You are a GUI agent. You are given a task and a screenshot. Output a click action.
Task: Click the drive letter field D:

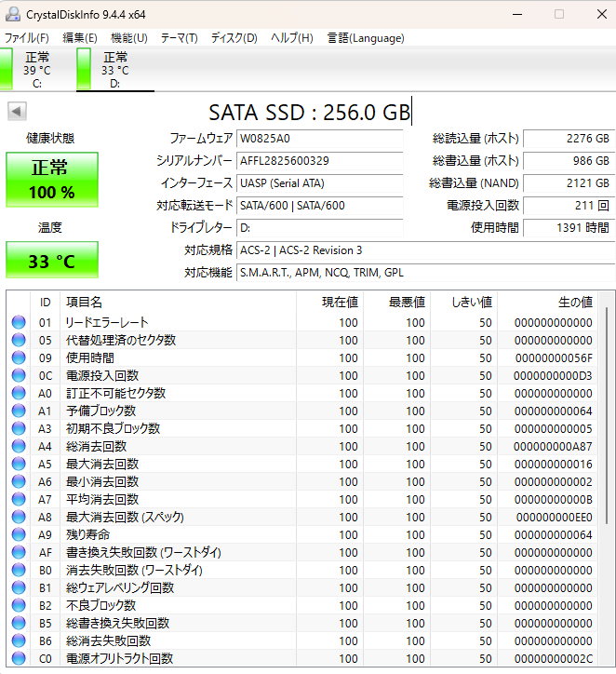[x=319, y=228]
